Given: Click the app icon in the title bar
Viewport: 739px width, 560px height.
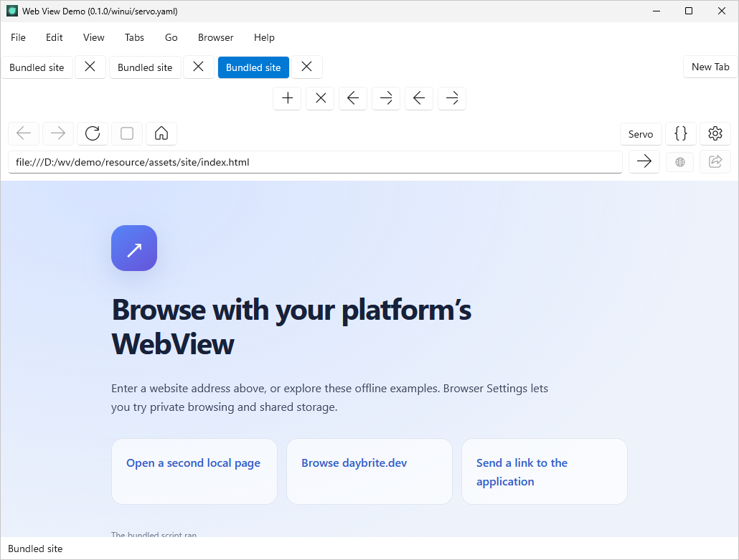Looking at the screenshot, I should point(11,11).
